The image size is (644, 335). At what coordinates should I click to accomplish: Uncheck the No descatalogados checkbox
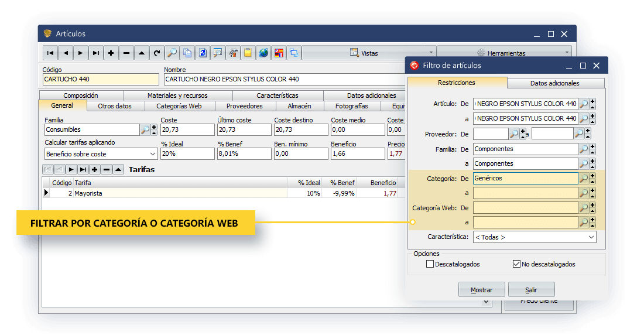click(516, 264)
